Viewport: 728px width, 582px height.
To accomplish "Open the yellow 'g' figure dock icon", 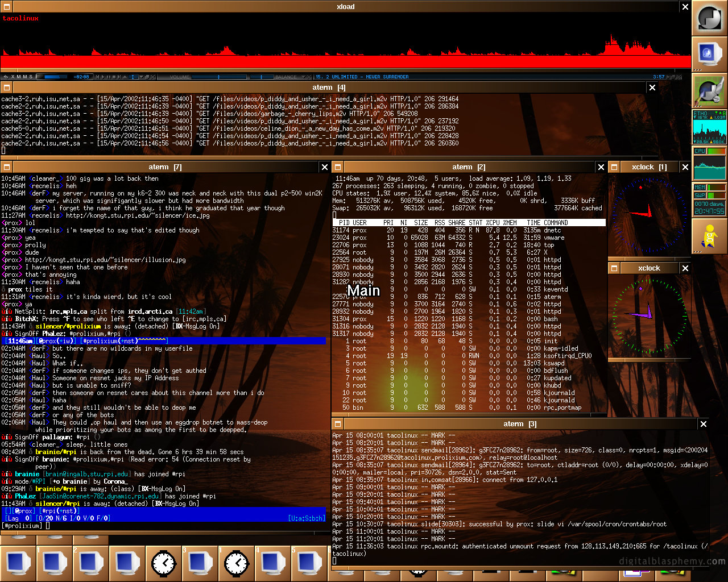I will pos(710,236).
